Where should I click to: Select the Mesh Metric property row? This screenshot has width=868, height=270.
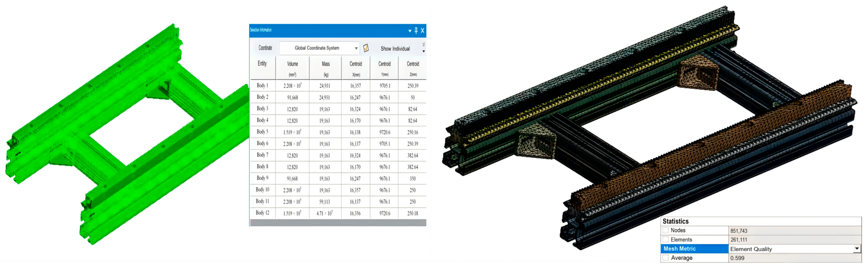pyautogui.click(x=679, y=248)
